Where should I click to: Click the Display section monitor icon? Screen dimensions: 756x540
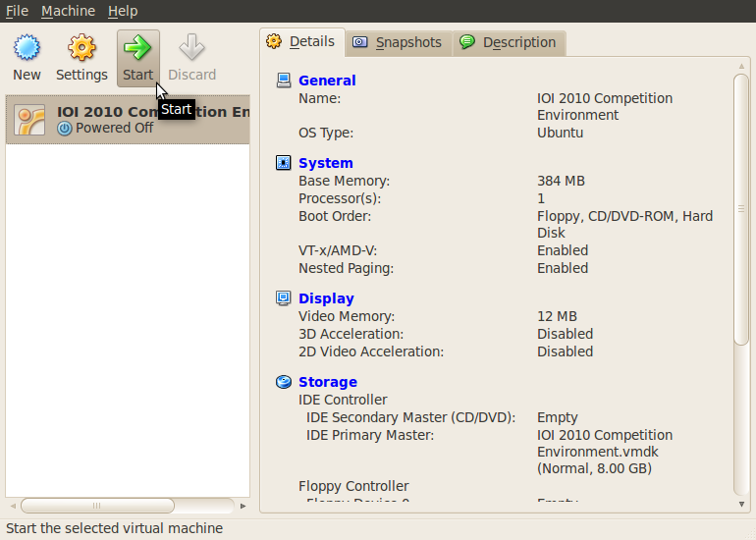[284, 297]
